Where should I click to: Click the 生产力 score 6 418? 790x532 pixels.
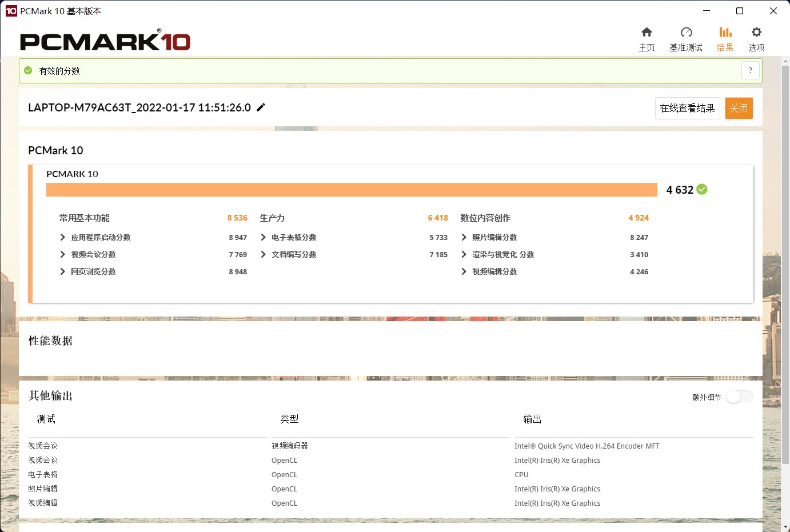(438, 218)
